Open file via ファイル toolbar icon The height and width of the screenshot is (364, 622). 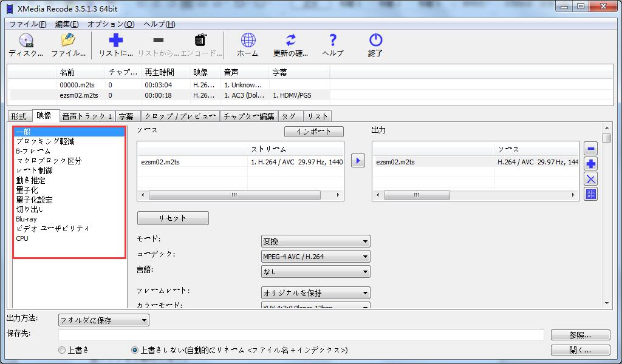click(x=68, y=45)
